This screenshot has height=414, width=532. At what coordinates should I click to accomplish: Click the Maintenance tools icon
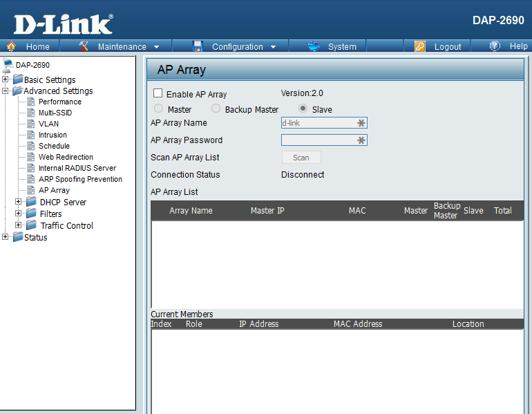click(84, 46)
